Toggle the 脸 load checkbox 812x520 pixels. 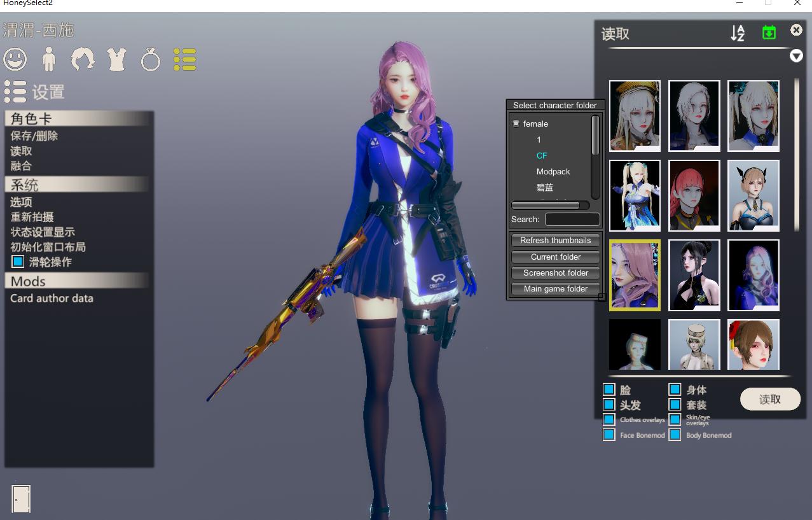609,390
